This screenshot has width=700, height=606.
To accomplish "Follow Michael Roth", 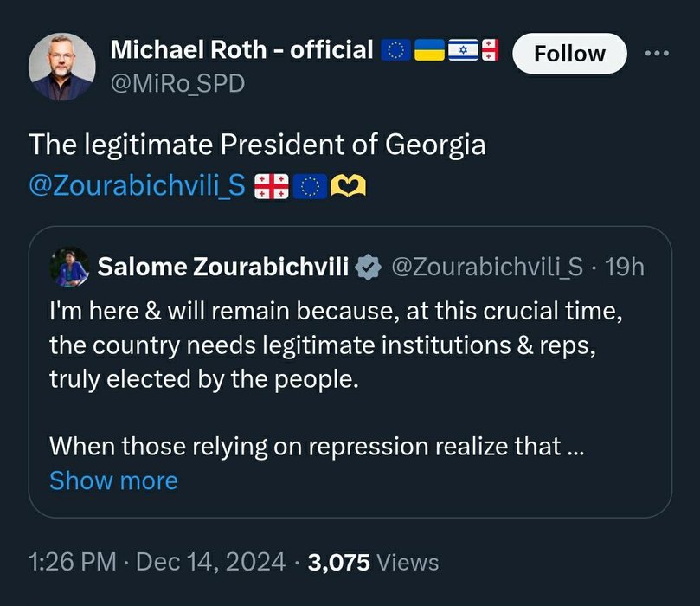I will (x=569, y=54).
